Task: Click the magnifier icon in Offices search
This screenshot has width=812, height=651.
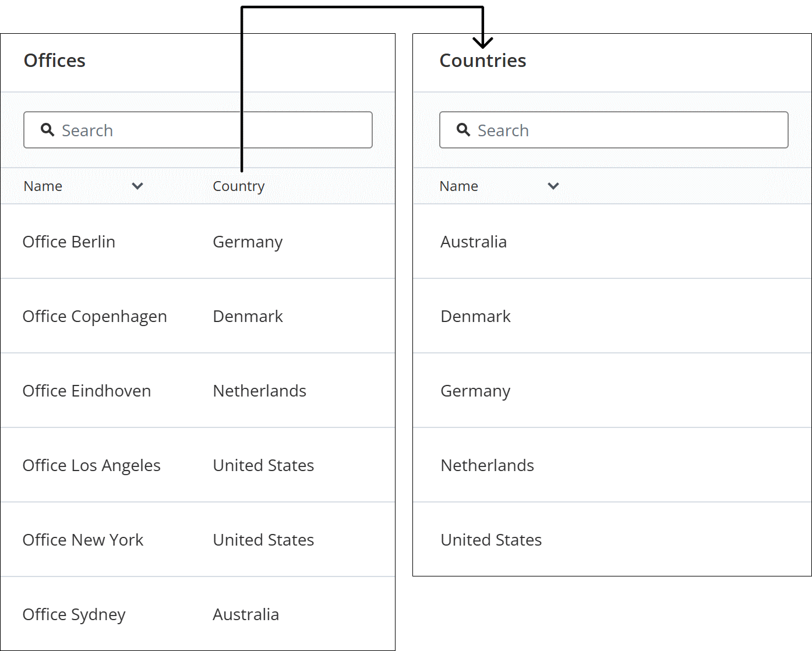Action: point(47,130)
